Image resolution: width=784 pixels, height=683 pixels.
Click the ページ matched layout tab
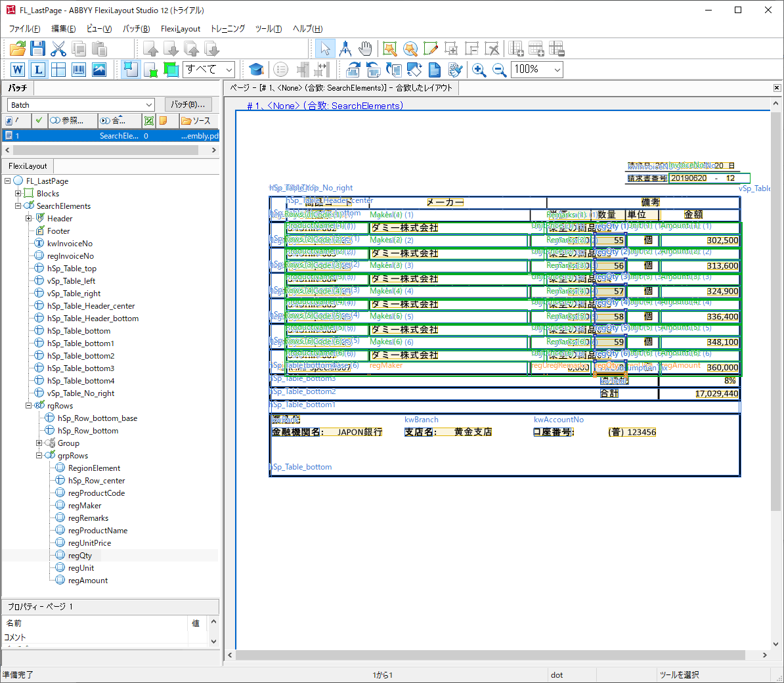point(341,88)
